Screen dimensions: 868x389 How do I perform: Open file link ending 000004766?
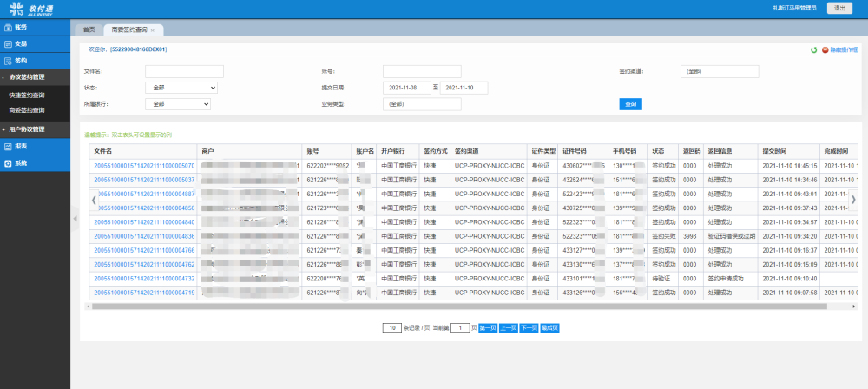pos(144,250)
